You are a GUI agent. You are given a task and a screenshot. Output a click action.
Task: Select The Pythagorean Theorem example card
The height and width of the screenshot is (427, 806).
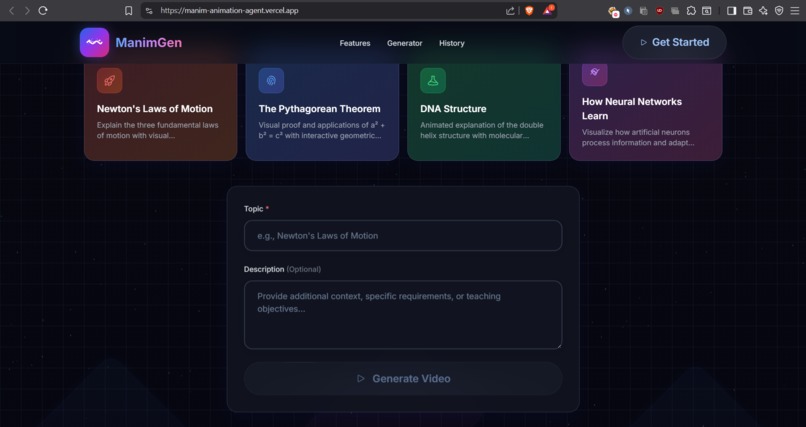(x=322, y=112)
